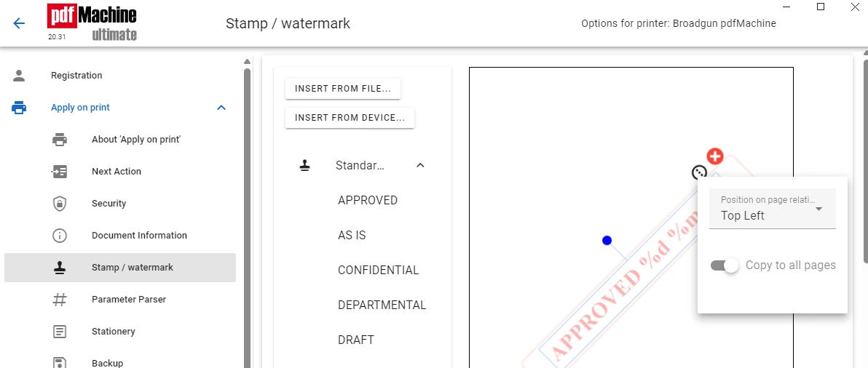
Task: Open the Position on page dropdown
Action: [772, 209]
